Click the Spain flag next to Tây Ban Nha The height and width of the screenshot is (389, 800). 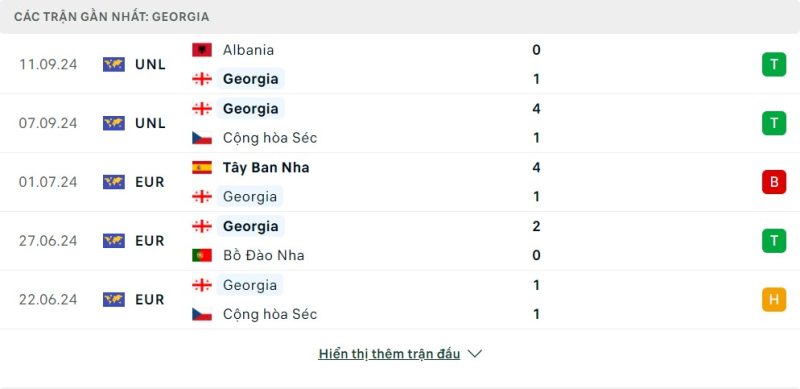(x=202, y=167)
